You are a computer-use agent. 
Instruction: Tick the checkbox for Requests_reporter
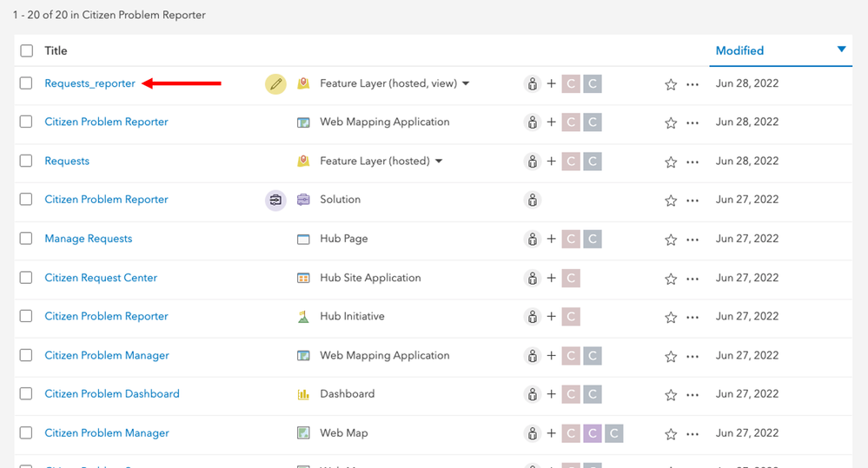(26, 83)
